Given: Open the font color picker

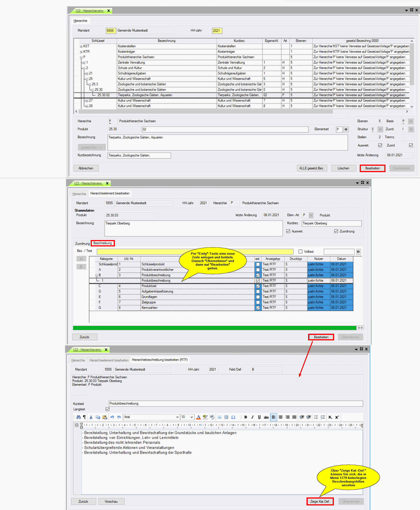Looking at the screenshot, I should pyautogui.click(x=198, y=417).
